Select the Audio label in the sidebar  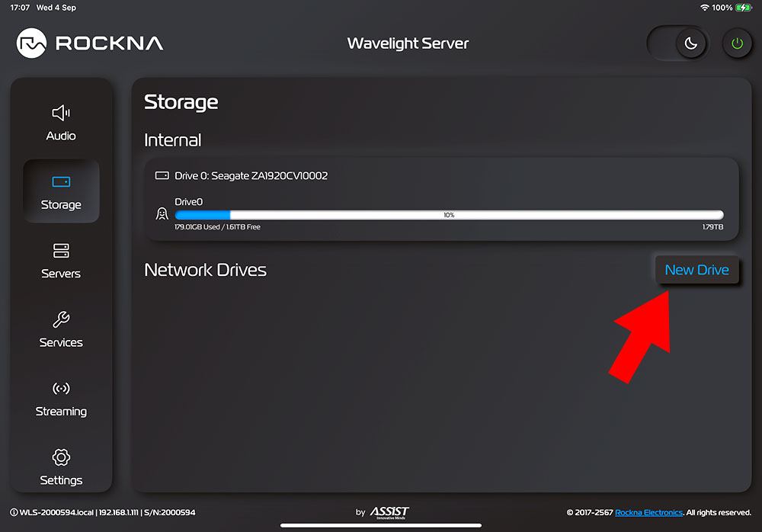61,136
